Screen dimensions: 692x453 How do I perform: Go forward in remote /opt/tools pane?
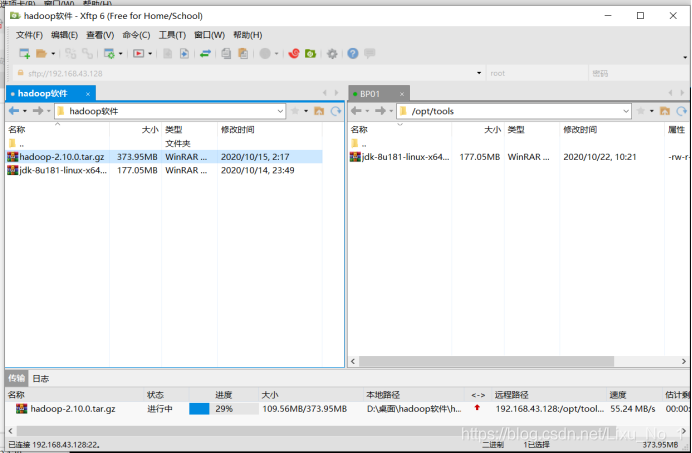(x=380, y=111)
